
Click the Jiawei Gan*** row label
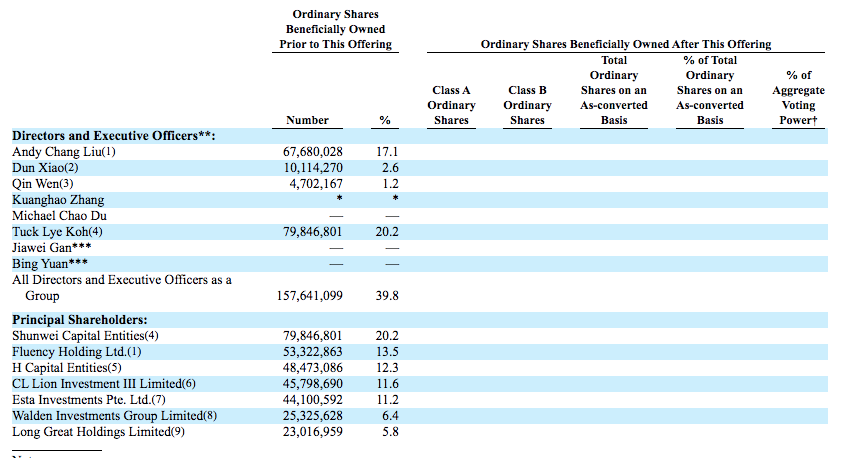[x=51, y=248]
